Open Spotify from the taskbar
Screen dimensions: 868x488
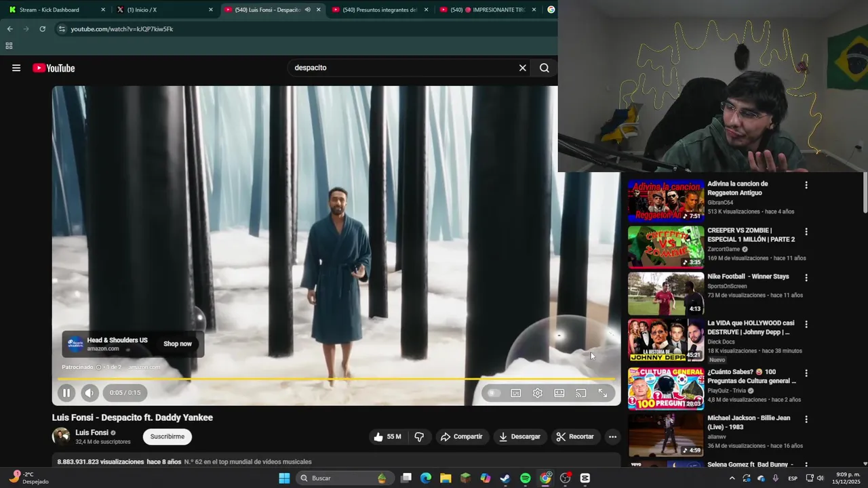coord(526,478)
